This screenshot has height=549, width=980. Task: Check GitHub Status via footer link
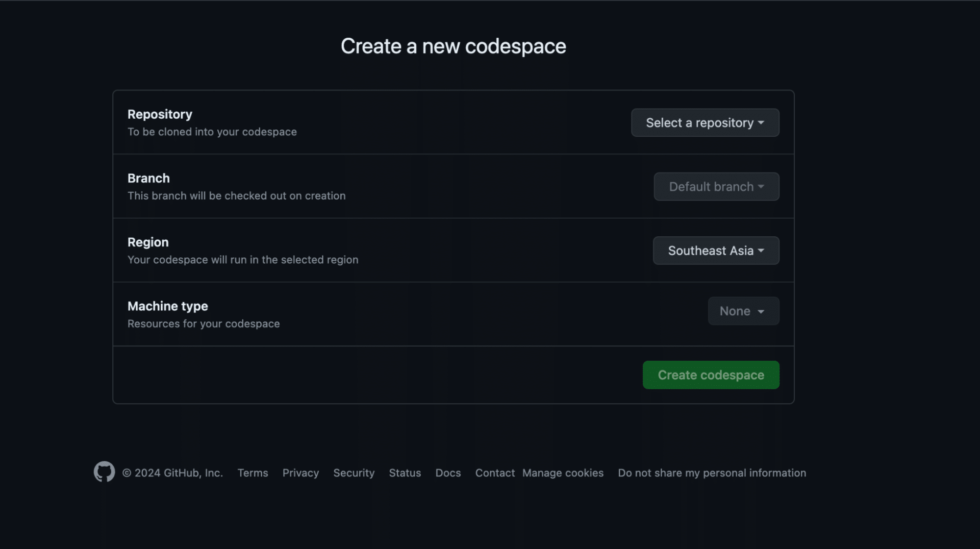pos(404,473)
